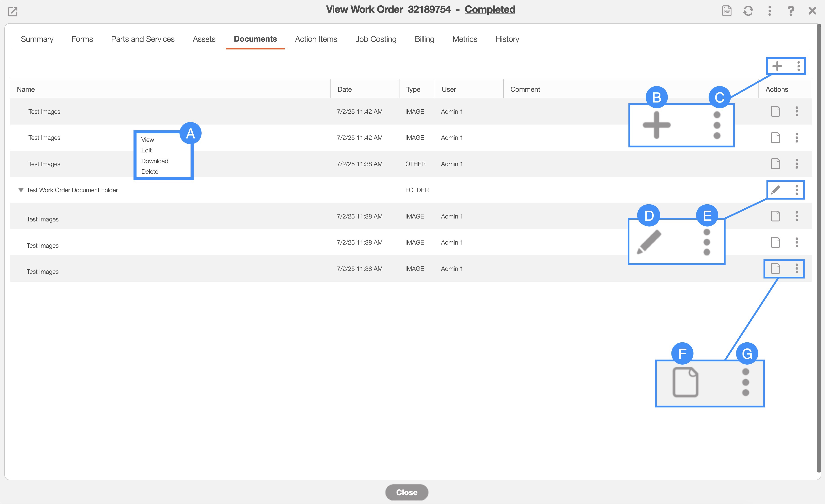Pop out the work order window

click(x=13, y=11)
